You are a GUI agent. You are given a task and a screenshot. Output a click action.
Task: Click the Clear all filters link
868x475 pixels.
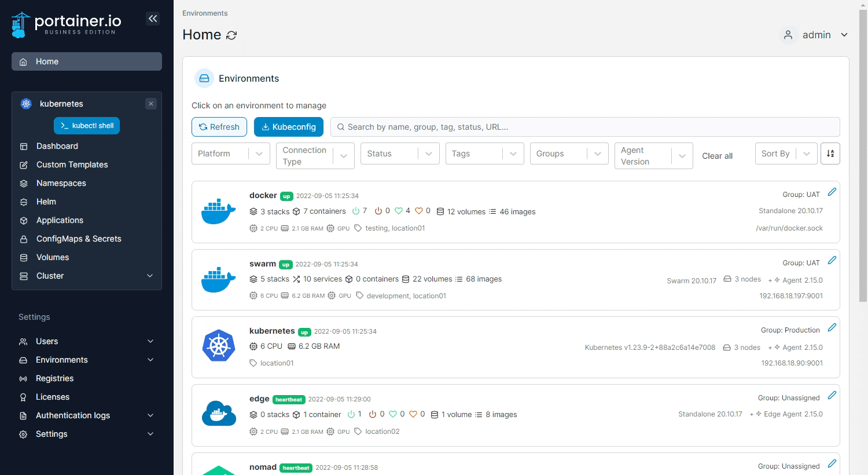(x=717, y=156)
